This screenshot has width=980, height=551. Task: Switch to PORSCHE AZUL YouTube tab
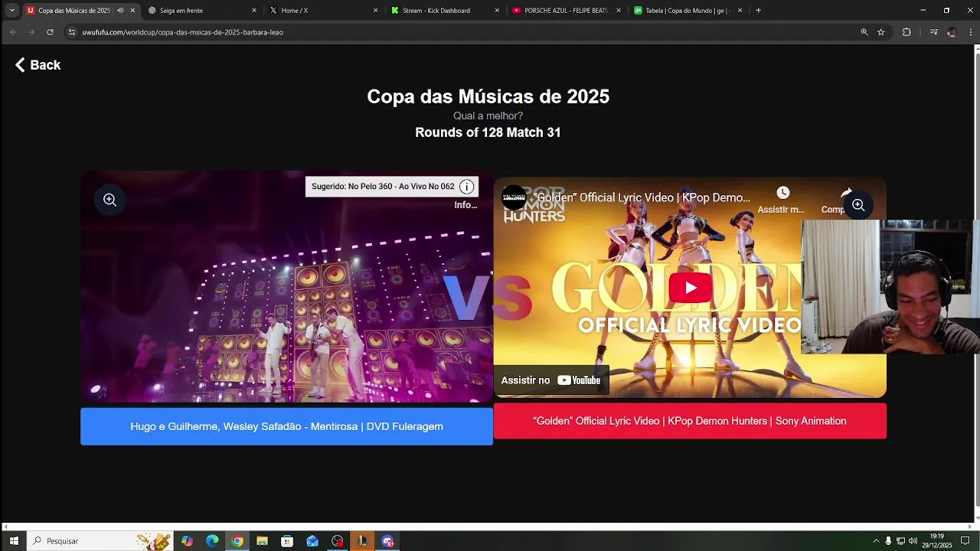point(564,11)
